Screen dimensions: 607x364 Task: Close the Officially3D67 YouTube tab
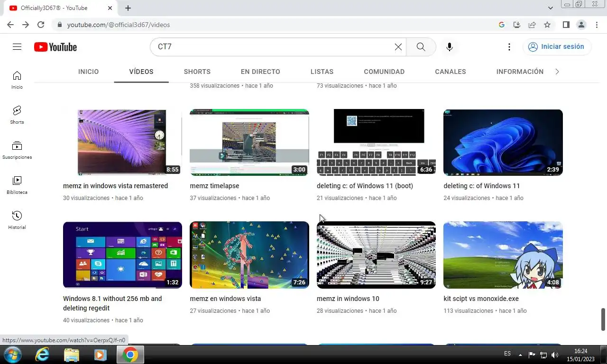(110, 8)
